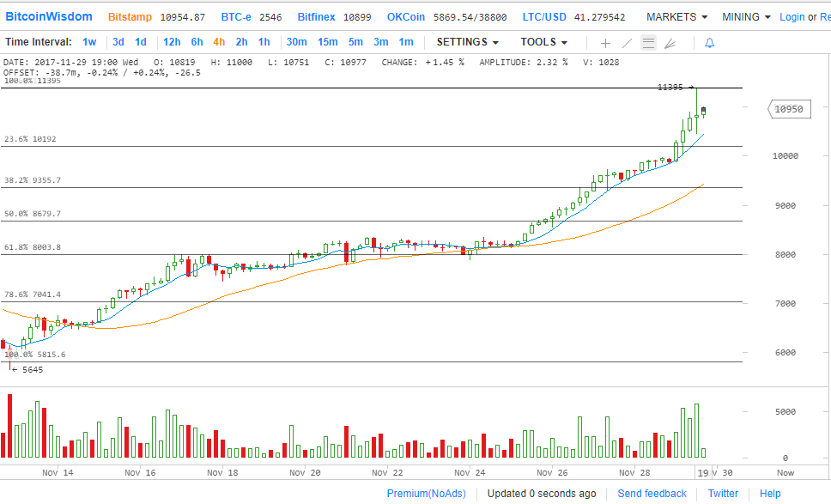Select the trend line drawing tool
831x504 pixels.
click(627, 42)
